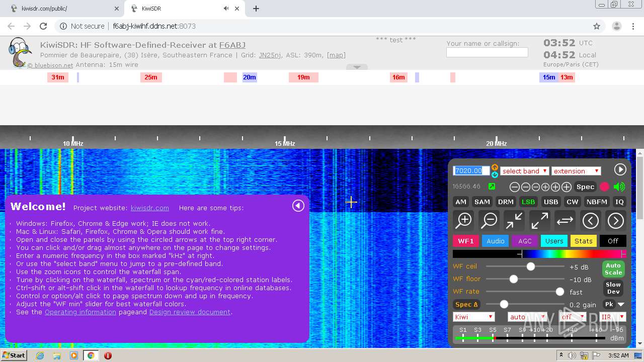Toggle the red record button
The height and width of the screenshot is (362, 644).
[604, 187]
